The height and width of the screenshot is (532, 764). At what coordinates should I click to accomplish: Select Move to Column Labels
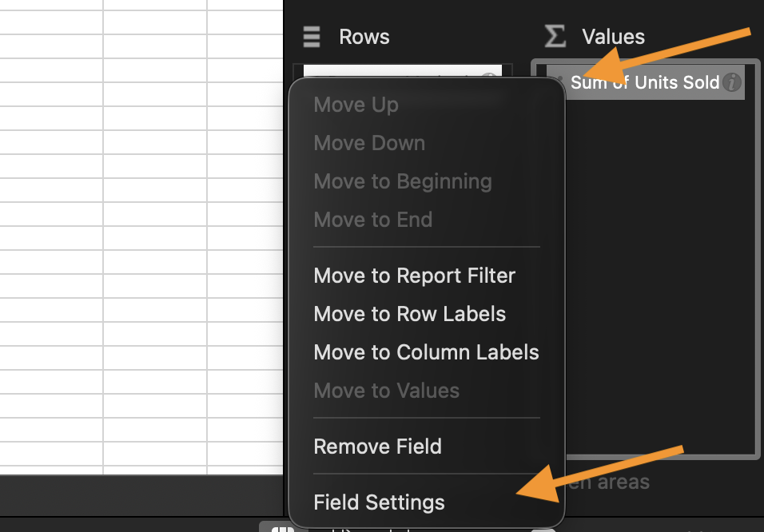coord(426,352)
